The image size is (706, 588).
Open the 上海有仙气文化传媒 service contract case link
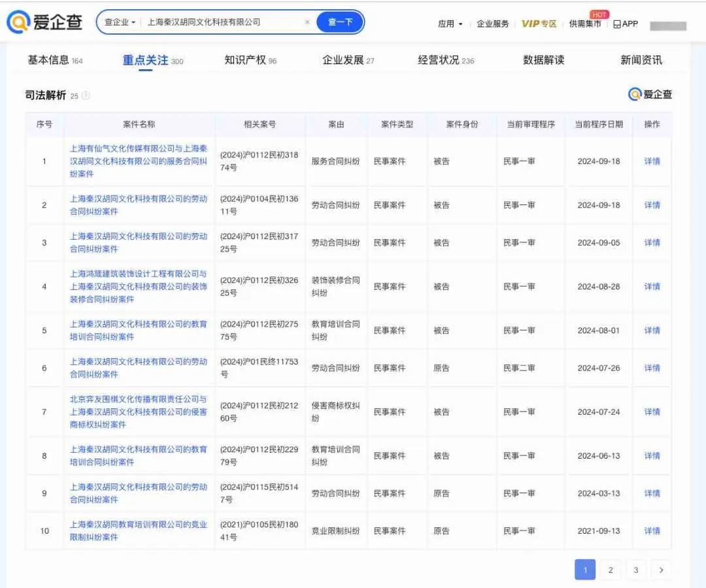coord(139,161)
